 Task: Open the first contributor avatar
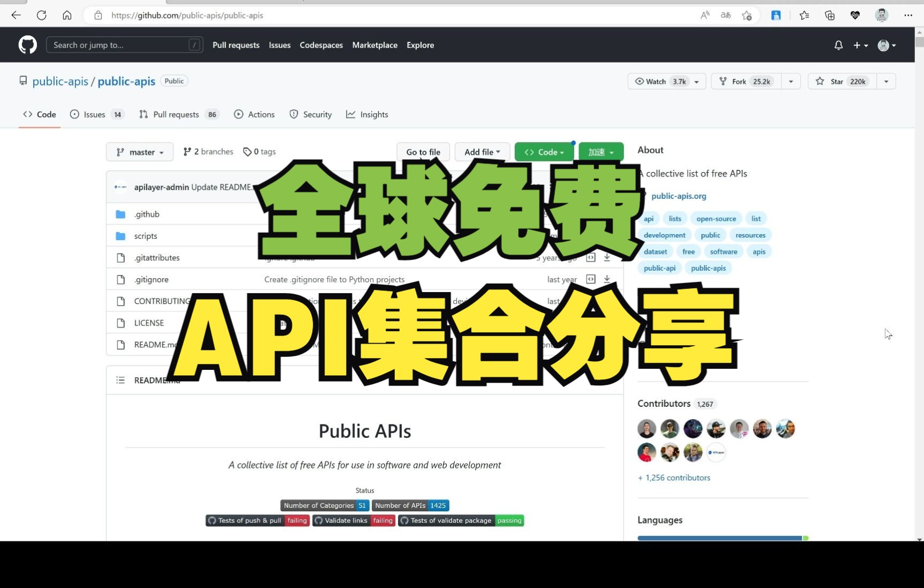pyautogui.click(x=647, y=429)
